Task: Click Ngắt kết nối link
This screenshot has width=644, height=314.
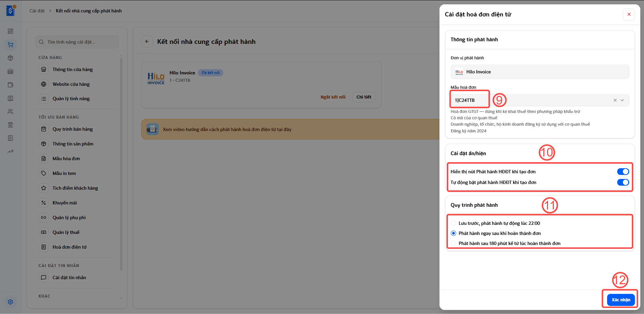Action: click(x=333, y=97)
